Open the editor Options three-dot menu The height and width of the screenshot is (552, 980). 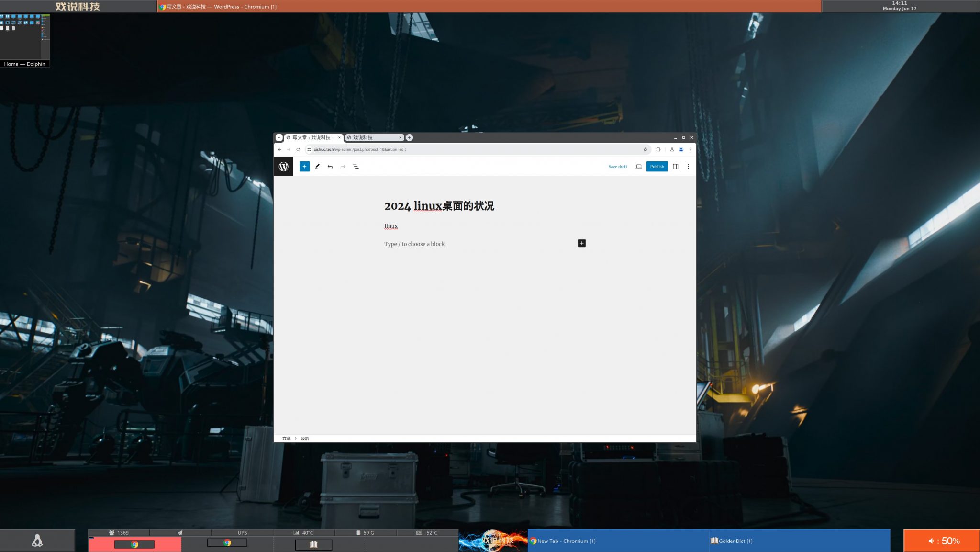(x=688, y=167)
